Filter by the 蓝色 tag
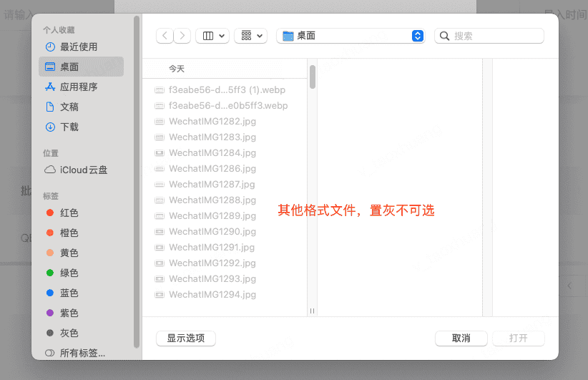This screenshot has height=380, width=588. click(x=81, y=293)
